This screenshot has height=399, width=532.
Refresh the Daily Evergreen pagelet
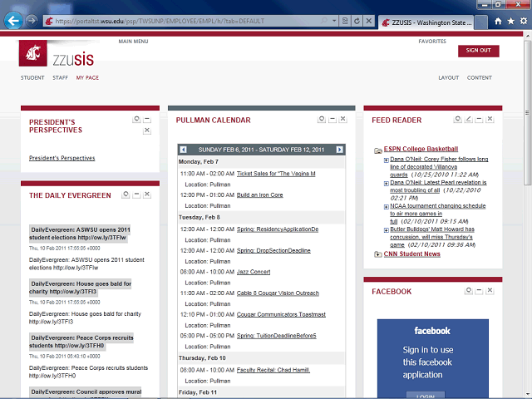(126, 195)
